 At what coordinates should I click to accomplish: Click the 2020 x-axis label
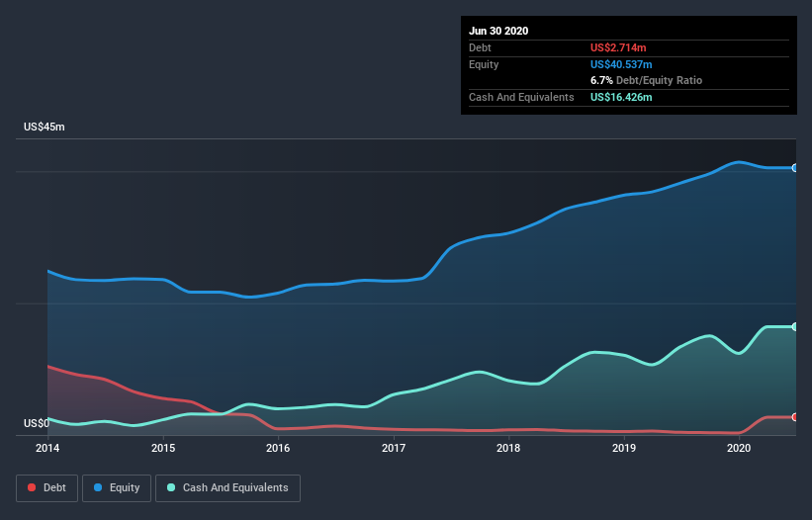(739, 448)
